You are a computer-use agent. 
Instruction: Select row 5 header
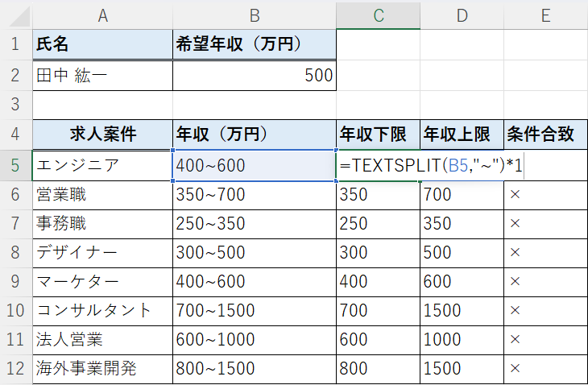point(16,165)
